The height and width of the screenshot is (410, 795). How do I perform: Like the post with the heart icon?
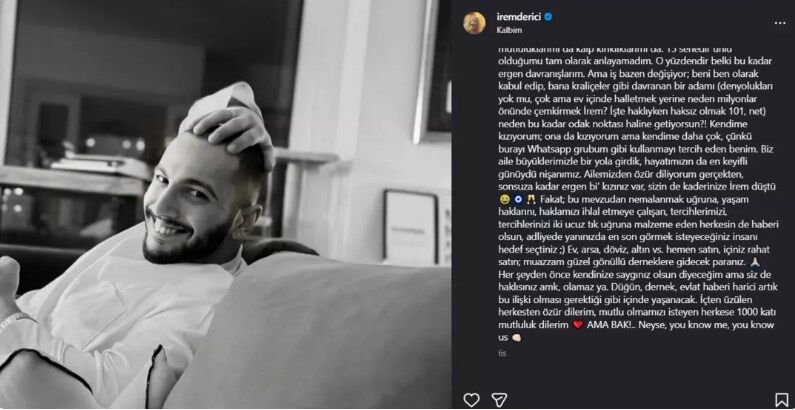click(471, 399)
